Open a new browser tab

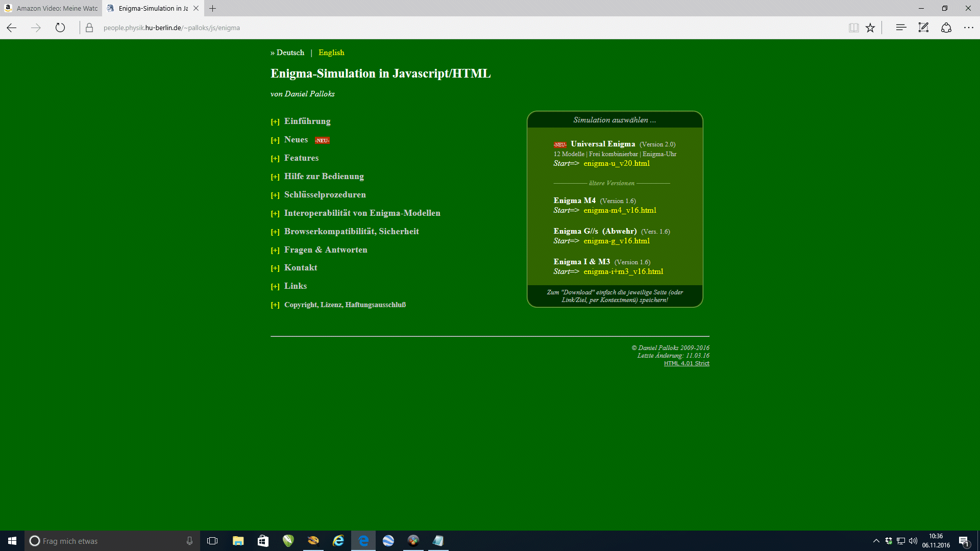213,8
